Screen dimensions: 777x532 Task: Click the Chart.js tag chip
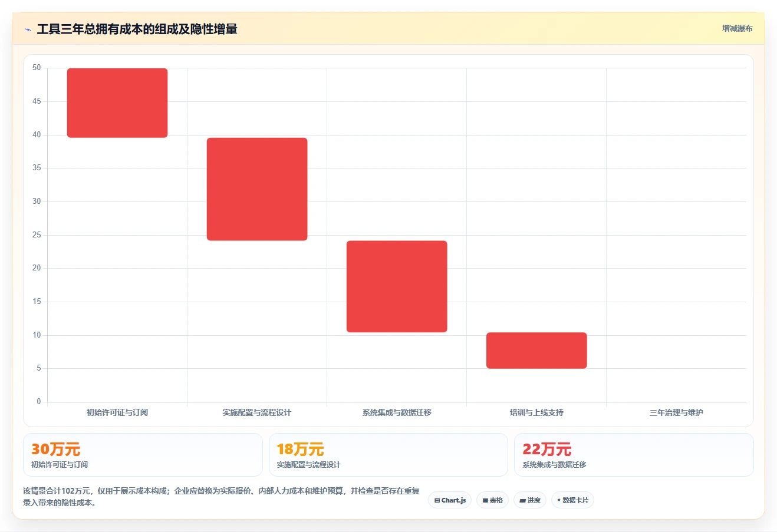pyautogui.click(x=450, y=500)
